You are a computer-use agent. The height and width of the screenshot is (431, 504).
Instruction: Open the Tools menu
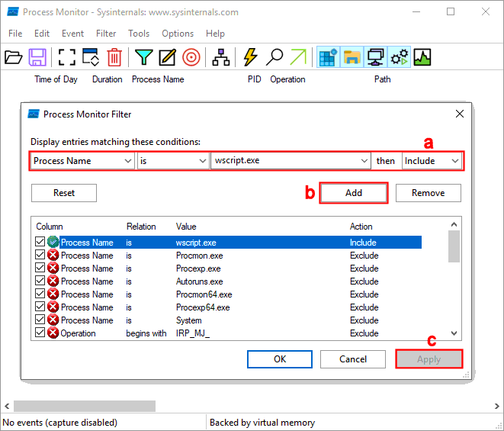(x=139, y=34)
